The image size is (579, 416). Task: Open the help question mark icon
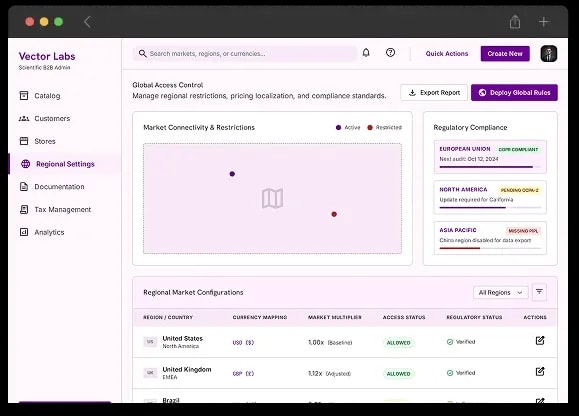(390, 53)
